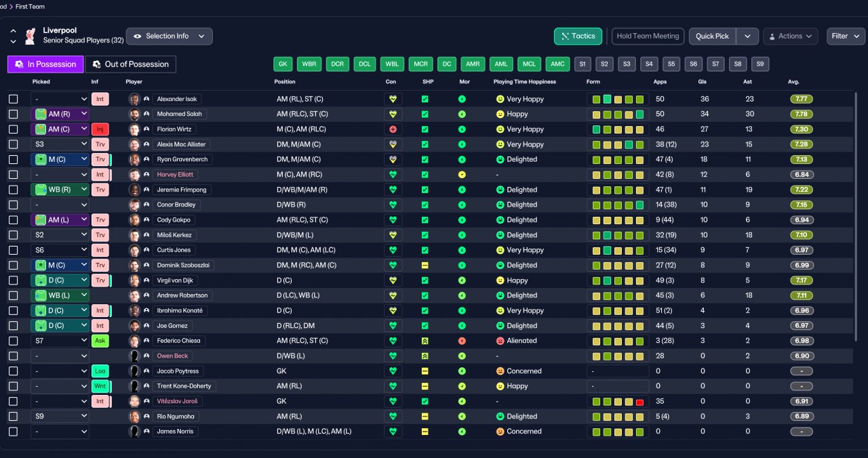Click Hold Team Meeting button
This screenshot has width=868, height=458.
point(648,37)
